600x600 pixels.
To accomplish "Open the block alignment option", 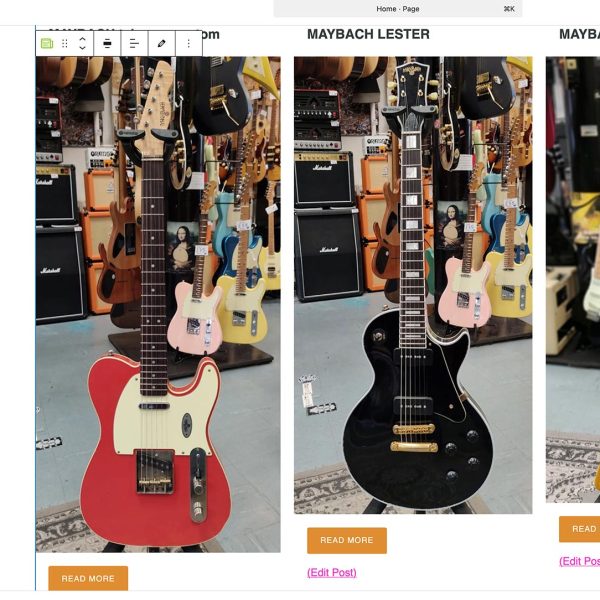I will point(107,44).
